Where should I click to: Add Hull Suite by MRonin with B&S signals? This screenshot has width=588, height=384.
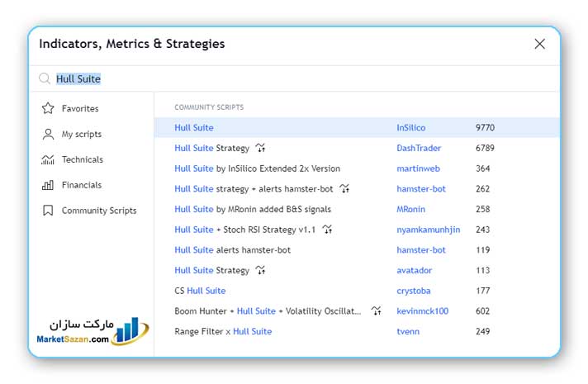(250, 209)
